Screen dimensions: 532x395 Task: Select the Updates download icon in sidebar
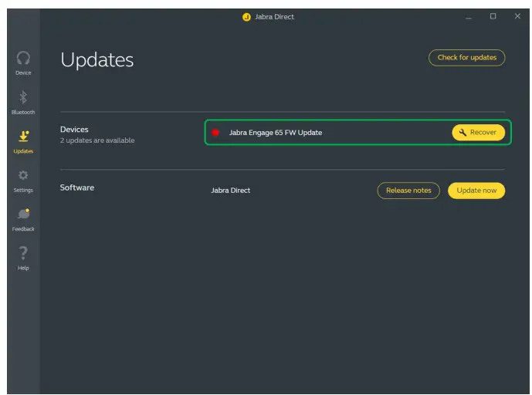coord(23,136)
